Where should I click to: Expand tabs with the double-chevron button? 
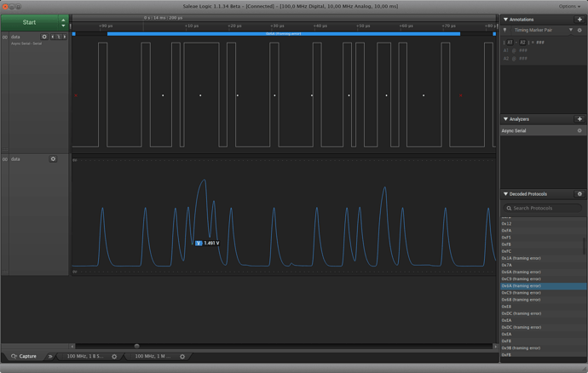click(50, 357)
